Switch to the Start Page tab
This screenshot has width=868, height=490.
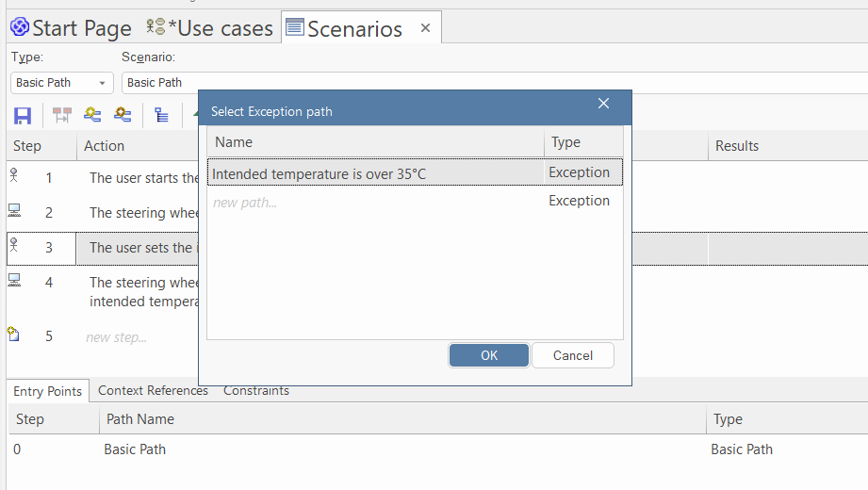pos(71,28)
